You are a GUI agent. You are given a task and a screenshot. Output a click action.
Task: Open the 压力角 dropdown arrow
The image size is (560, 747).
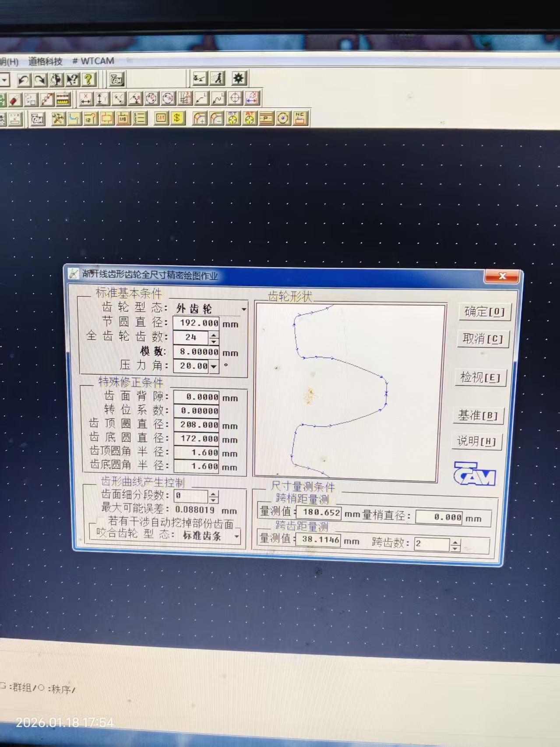(214, 366)
